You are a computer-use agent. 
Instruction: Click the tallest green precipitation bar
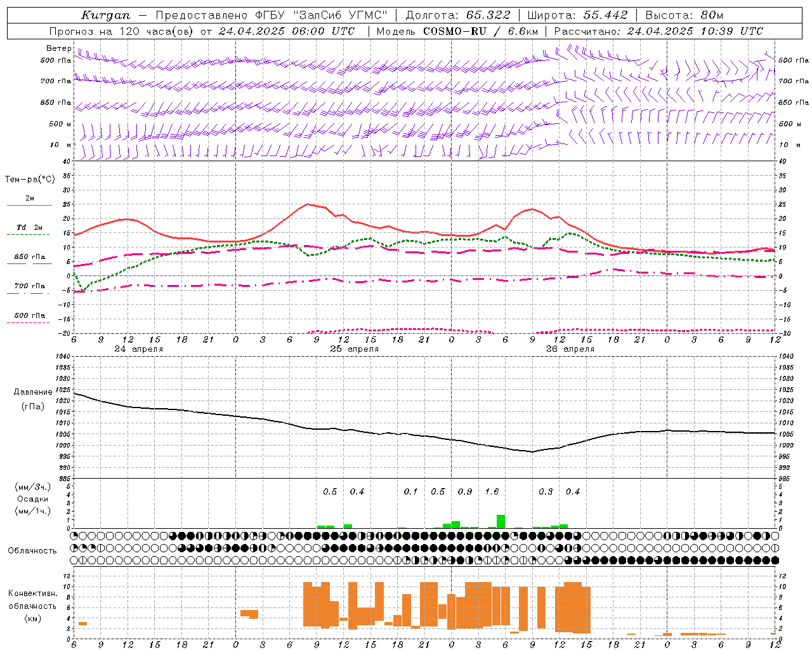click(x=501, y=521)
